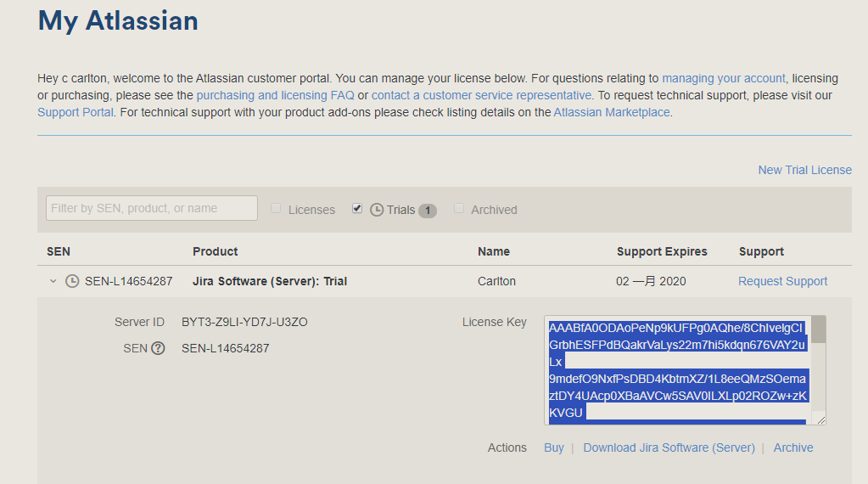868x484 pixels.
Task: Tick the Archived checkbox
Action: click(x=459, y=209)
